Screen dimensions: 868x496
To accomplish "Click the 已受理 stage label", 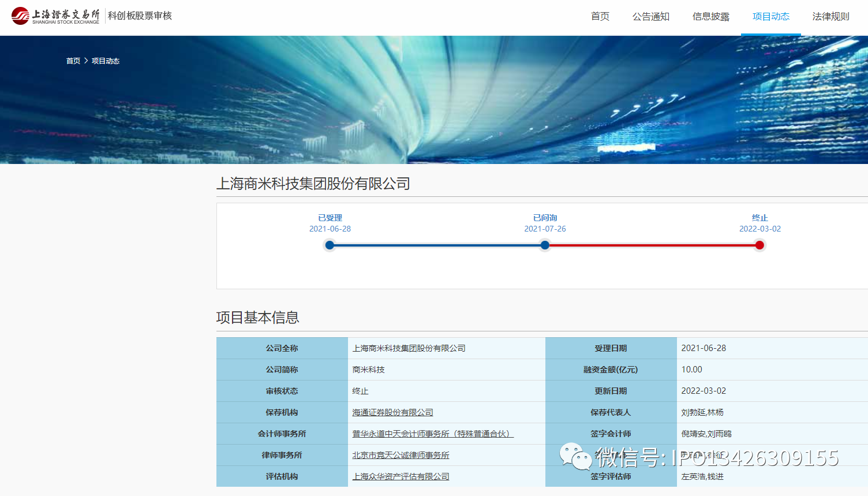I will click(330, 218).
